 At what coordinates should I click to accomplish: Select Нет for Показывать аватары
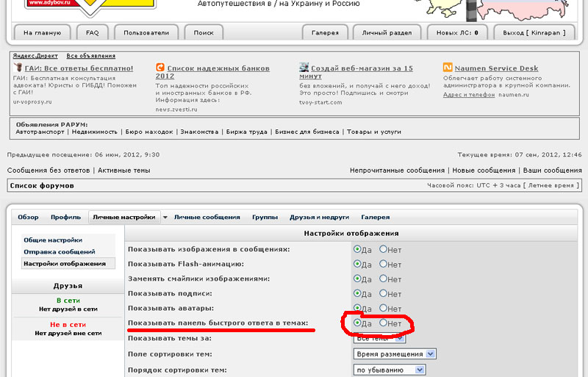[383, 308]
